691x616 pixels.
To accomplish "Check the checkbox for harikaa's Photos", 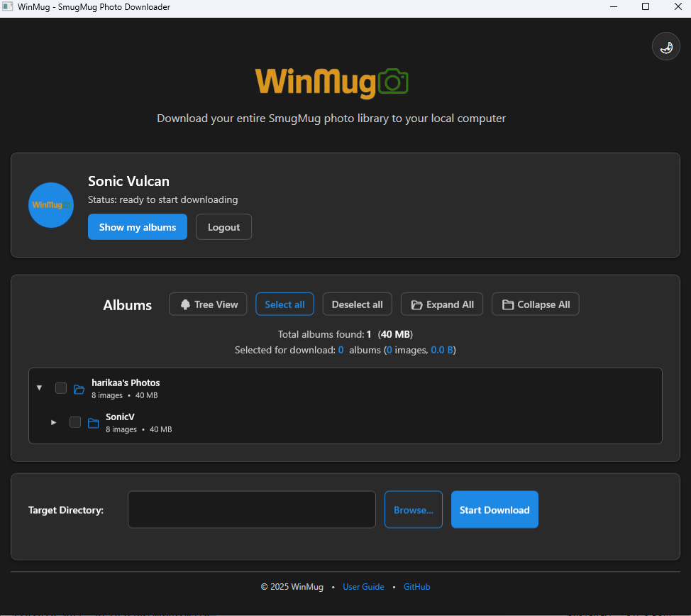I will [x=61, y=387].
